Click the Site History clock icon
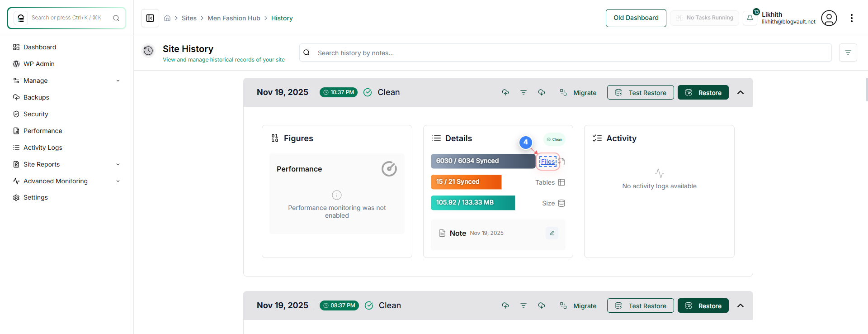The height and width of the screenshot is (334, 868). (x=148, y=51)
